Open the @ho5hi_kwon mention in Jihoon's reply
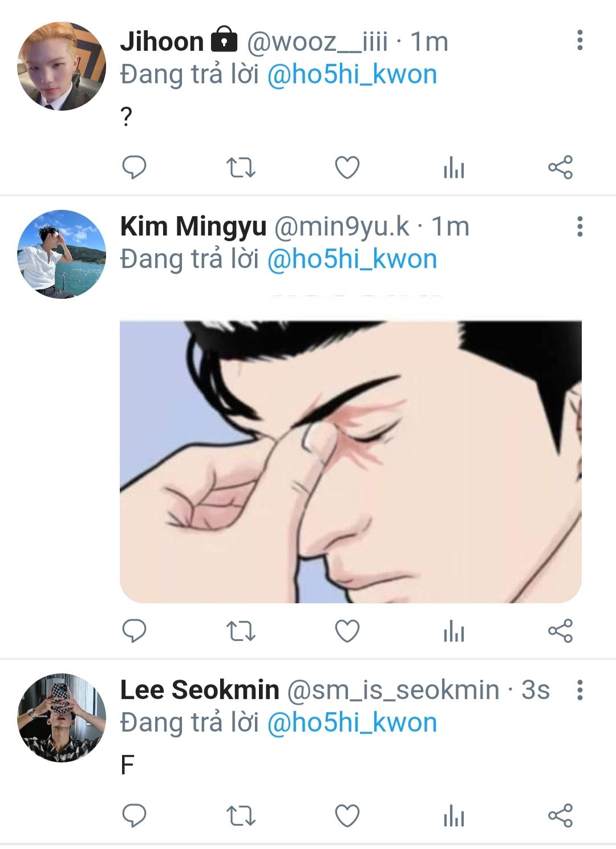This screenshot has height=849, width=616. [x=352, y=75]
